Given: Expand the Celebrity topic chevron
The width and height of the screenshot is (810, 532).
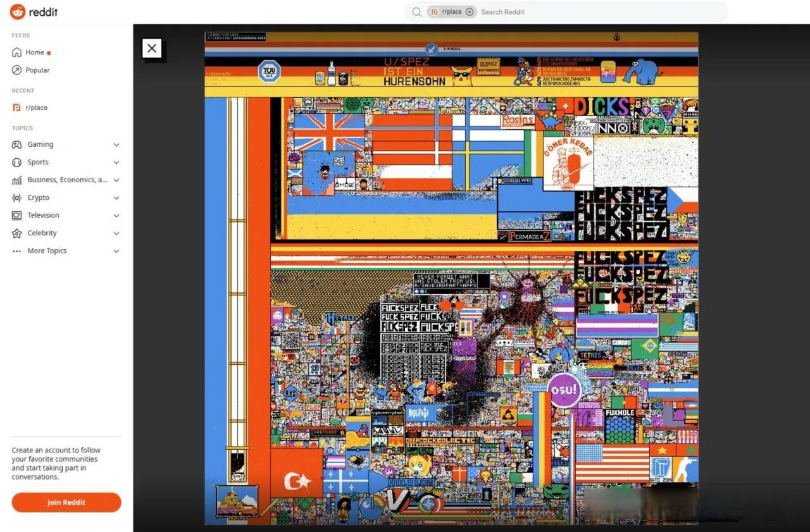Looking at the screenshot, I should 116,233.
